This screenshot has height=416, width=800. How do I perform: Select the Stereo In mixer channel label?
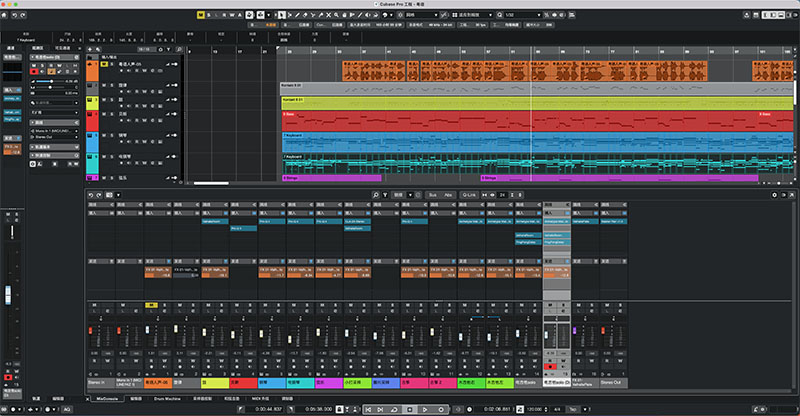tap(102, 382)
